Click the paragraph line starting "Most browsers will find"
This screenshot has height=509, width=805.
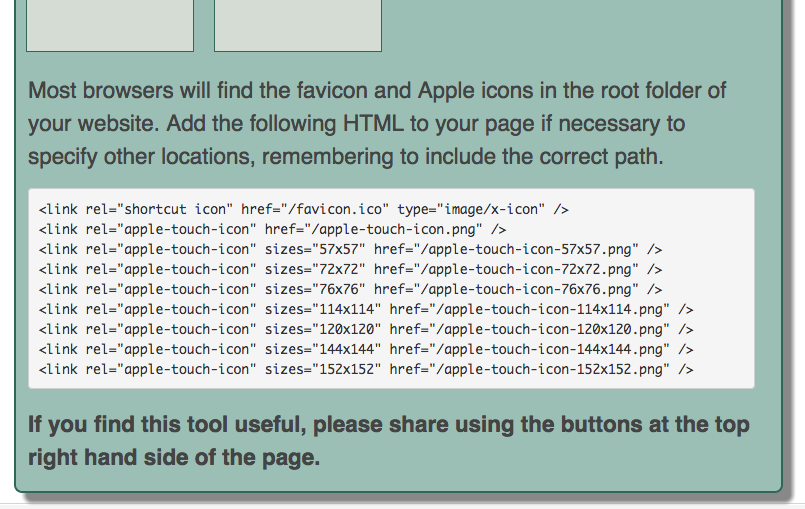pyautogui.click(x=377, y=90)
